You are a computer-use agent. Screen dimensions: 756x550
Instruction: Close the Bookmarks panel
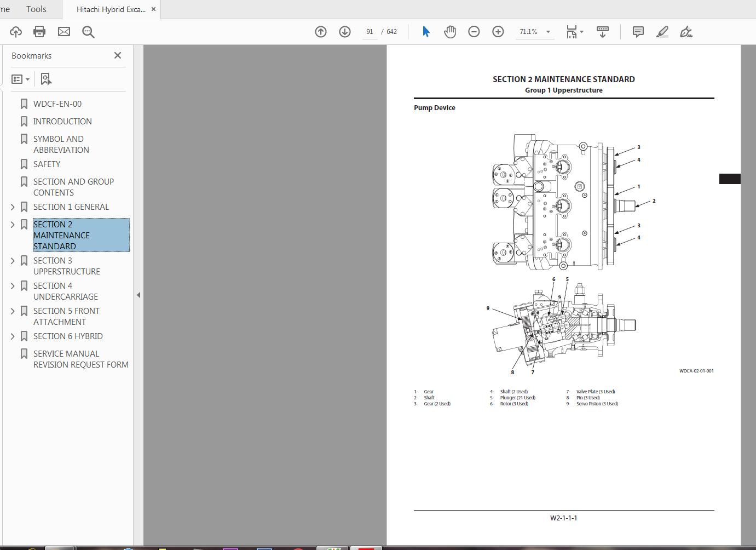click(117, 55)
